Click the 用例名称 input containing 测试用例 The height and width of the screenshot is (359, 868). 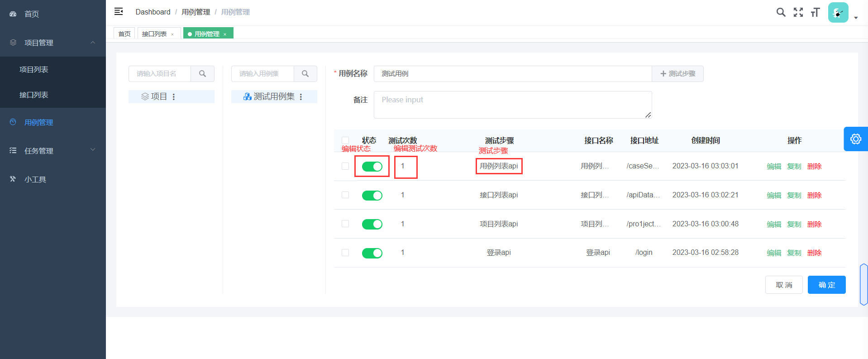coord(513,74)
